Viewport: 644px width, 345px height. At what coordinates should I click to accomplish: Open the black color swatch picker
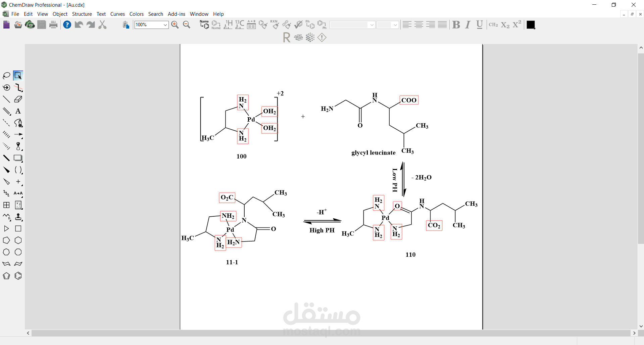pos(531,25)
